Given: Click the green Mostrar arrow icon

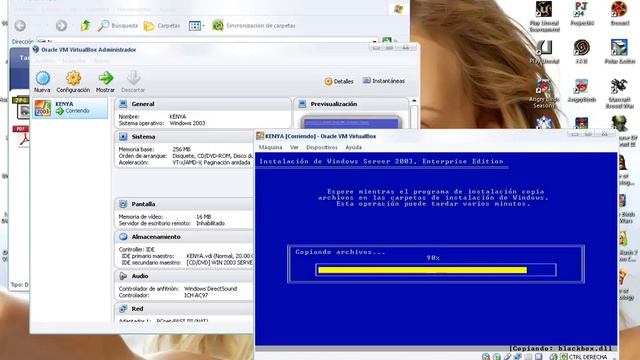Looking at the screenshot, I should pyautogui.click(x=106, y=78).
